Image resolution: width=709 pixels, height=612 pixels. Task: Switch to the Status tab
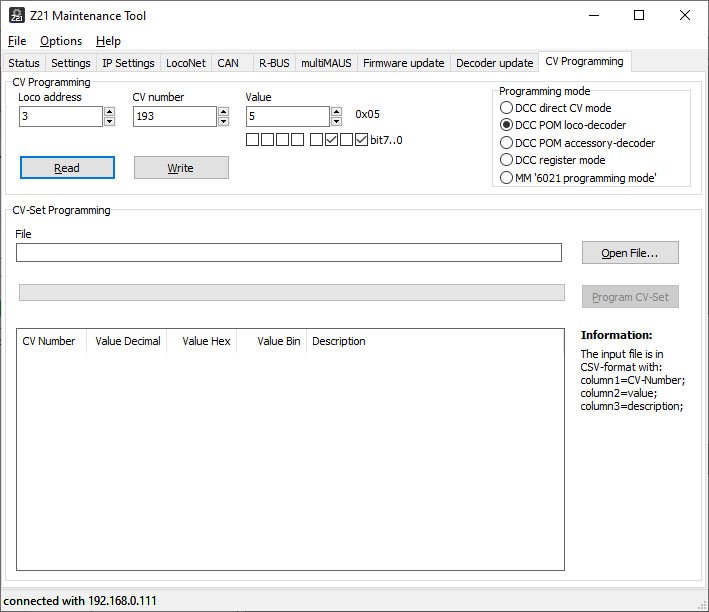click(24, 63)
